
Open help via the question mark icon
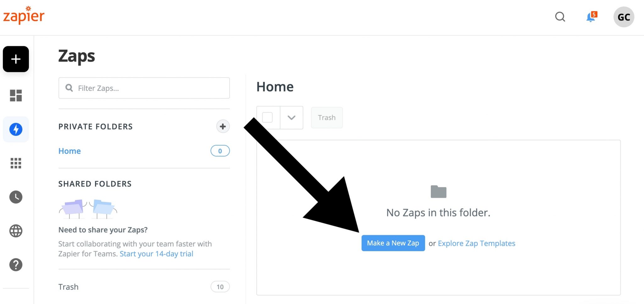16,264
